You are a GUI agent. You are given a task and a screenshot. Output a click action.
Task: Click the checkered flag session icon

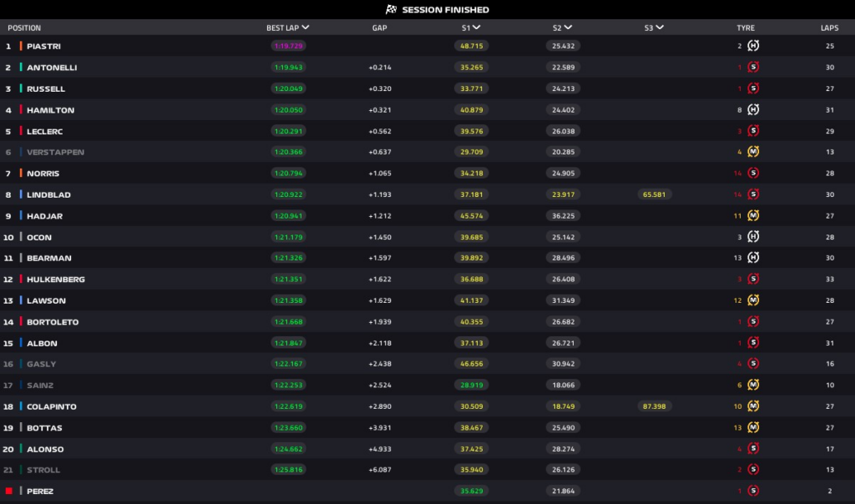tap(391, 10)
